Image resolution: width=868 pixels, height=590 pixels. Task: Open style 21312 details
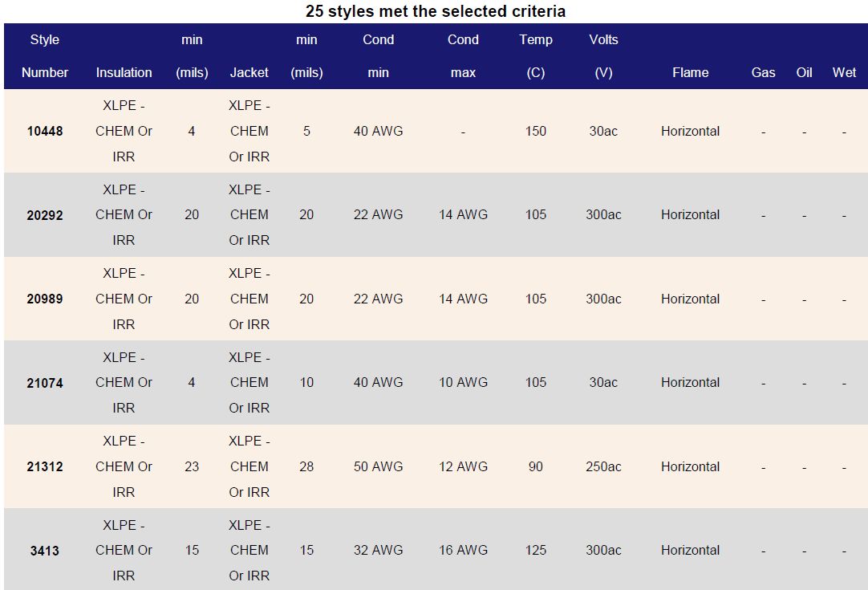45,466
